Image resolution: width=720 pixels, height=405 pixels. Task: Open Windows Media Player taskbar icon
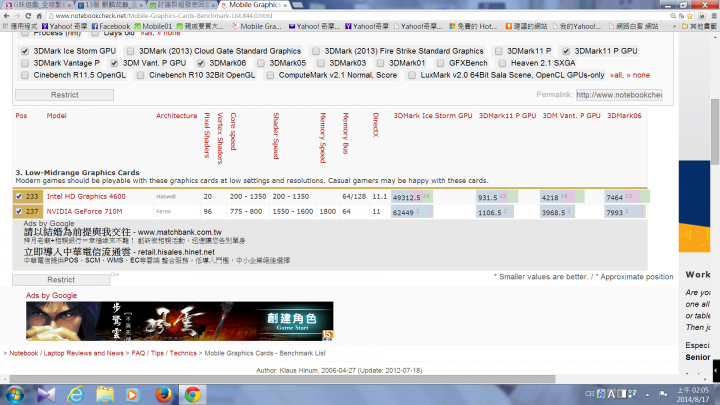pyautogui.click(x=133, y=395)
